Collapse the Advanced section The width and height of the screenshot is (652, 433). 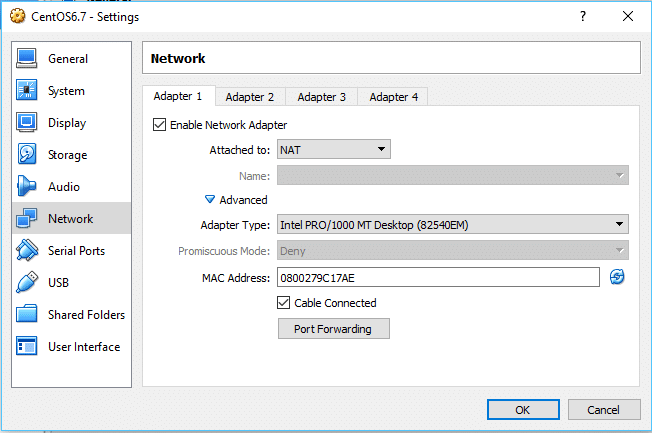pos(210,200)
